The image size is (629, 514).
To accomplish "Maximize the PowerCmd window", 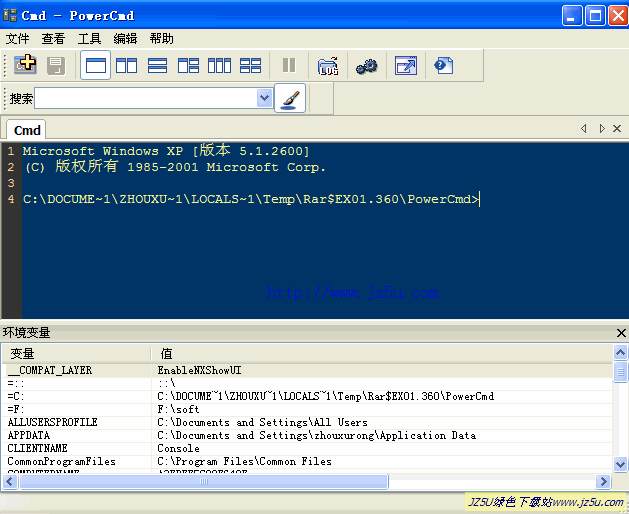I will click(595, 16).
